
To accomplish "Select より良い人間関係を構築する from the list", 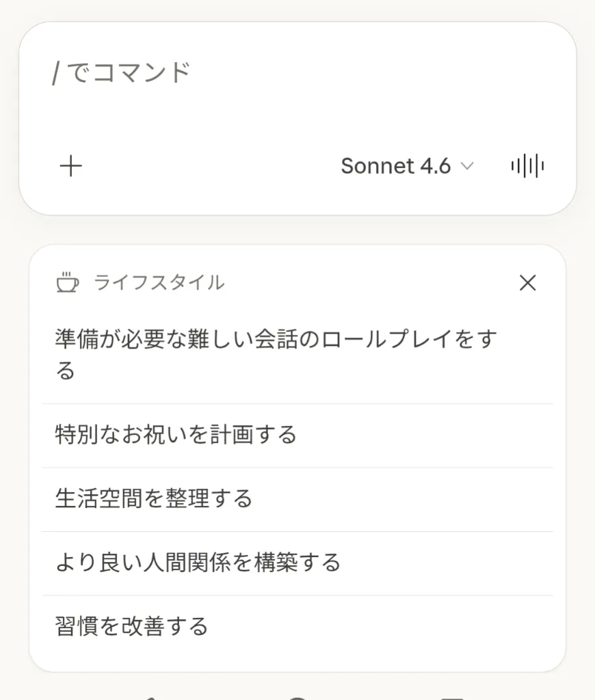I will (x=198, y=563).
